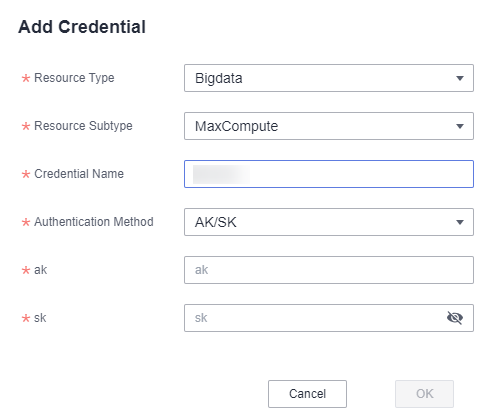
Task: Expand the Resource Type dropdown arrow
Action: 460,78
